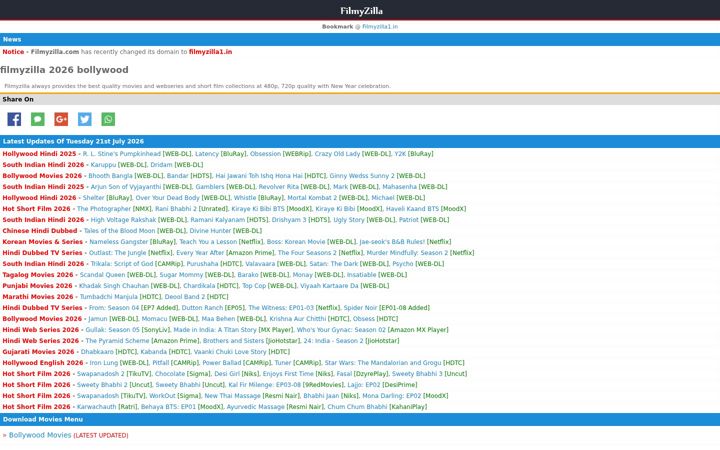Open Haveli Kaand BTS link

pos(412,209)
